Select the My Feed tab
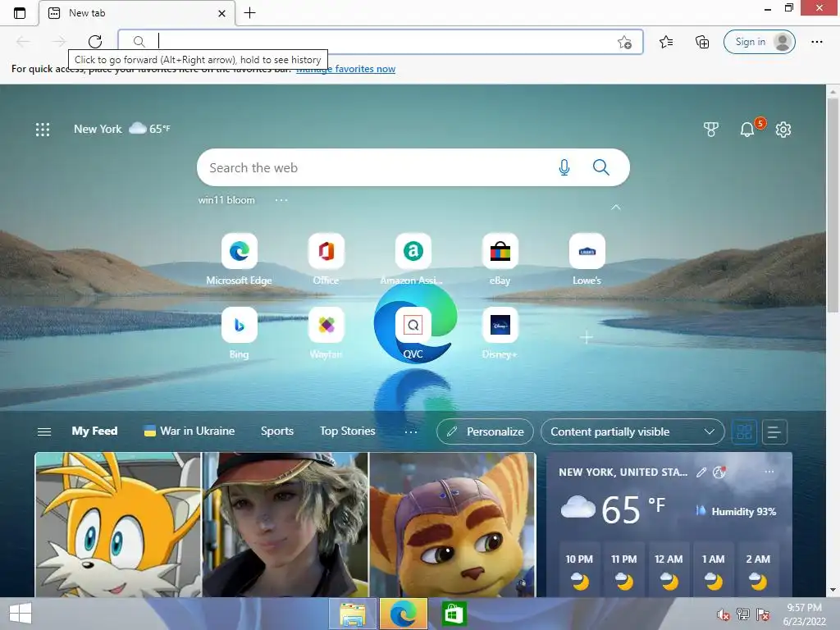Viewport: 840px width, 630px height. click(94, 431)
